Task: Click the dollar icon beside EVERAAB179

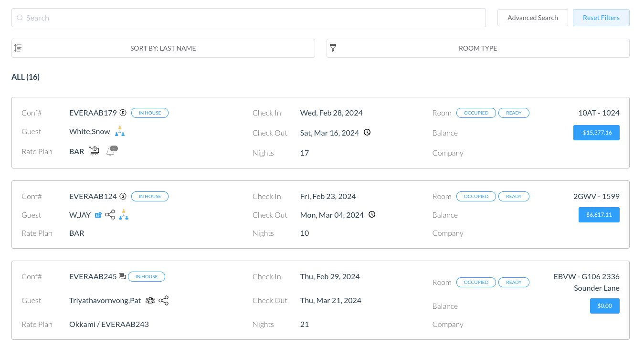Action: [x=123, y=113]
